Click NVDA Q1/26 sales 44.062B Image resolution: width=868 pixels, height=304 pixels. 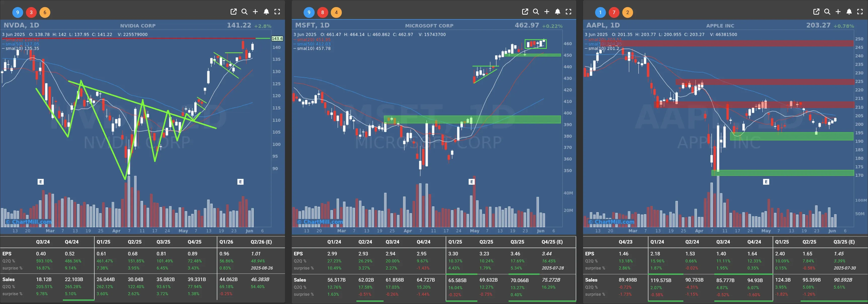(228, 279)
